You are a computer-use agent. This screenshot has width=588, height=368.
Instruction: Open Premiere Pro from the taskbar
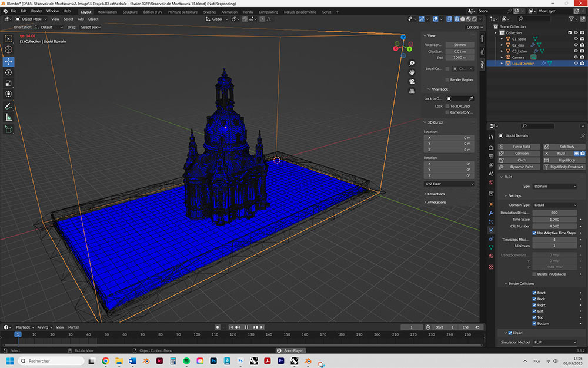click(x=281, y=361)
